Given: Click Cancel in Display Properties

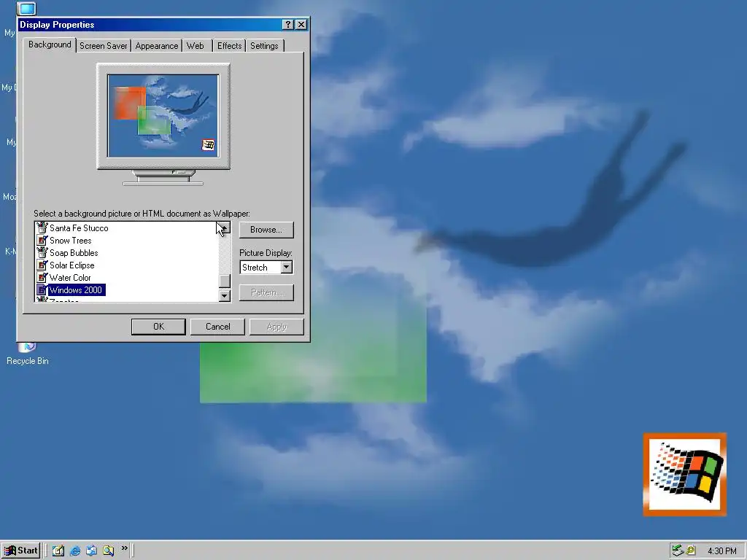Looking at the screenshot, I should point(217,327).
